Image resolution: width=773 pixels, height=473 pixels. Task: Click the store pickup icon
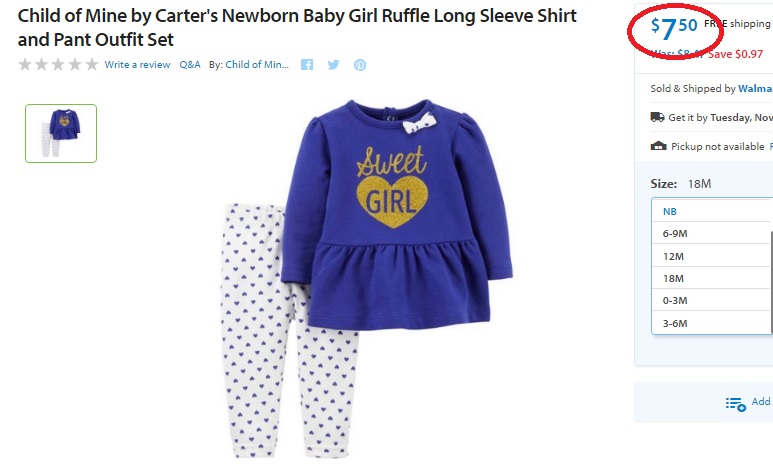click(x=658, y=146)
